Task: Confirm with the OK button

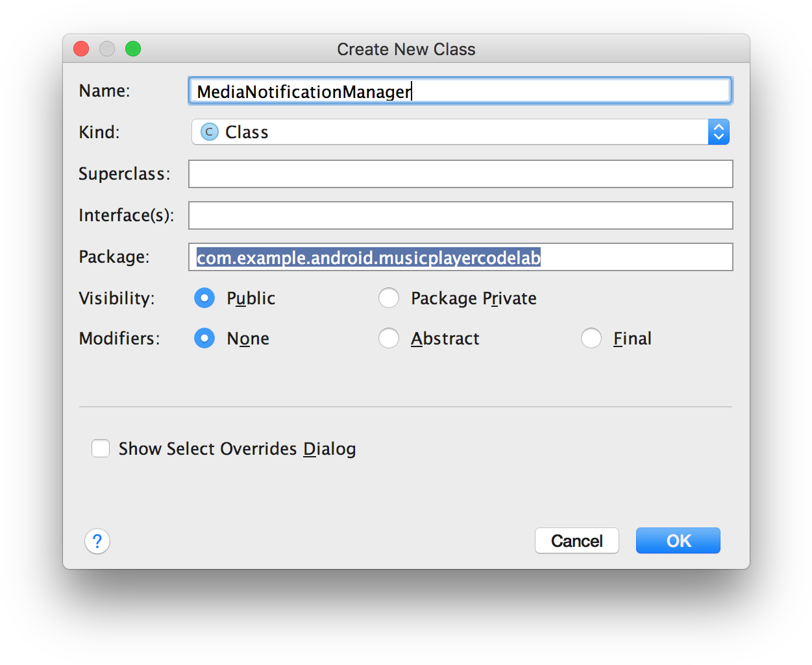Action: pos(678,540)
